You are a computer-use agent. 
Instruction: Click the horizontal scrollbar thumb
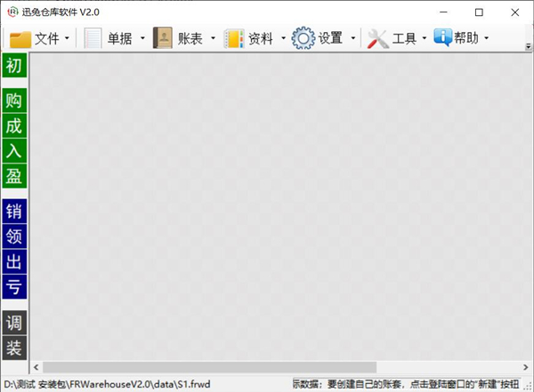tap(209, 367)
